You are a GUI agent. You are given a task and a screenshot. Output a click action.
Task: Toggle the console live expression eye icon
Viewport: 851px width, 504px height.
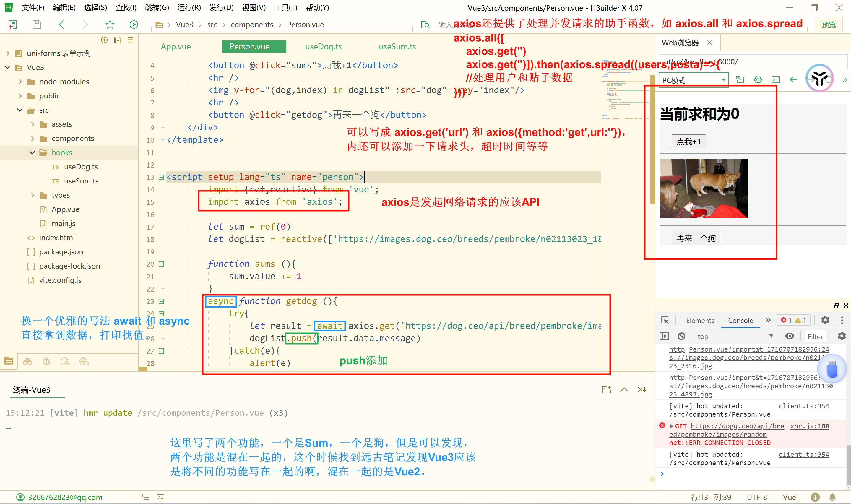pyautogui.click(x=790, y=336)
